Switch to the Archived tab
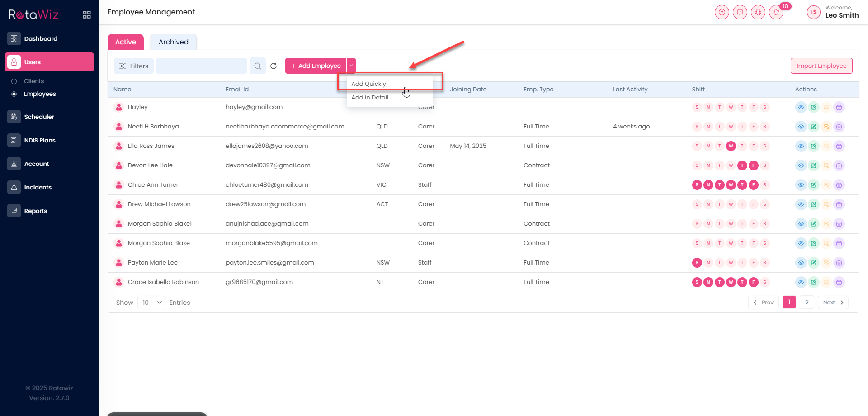 [x=174, y=42]
